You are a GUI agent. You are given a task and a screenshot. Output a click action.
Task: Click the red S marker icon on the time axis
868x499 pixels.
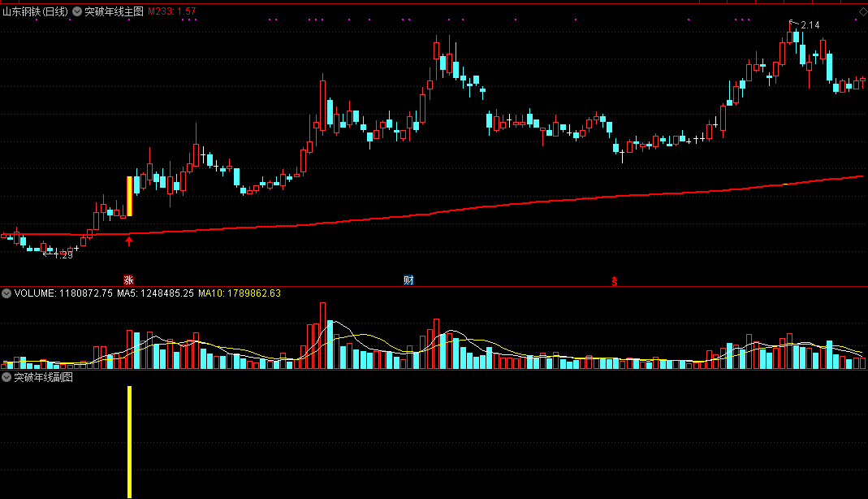(x=615, y=281)
